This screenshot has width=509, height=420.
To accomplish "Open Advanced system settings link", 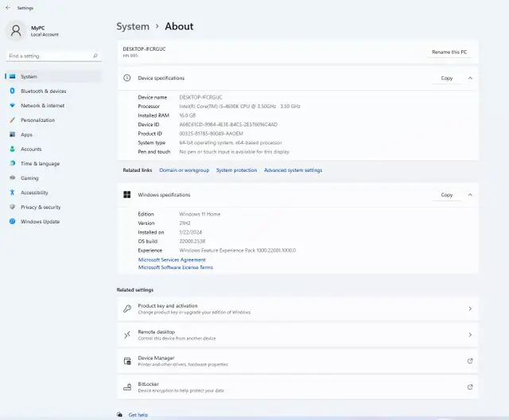I will [x=293, y=170].
